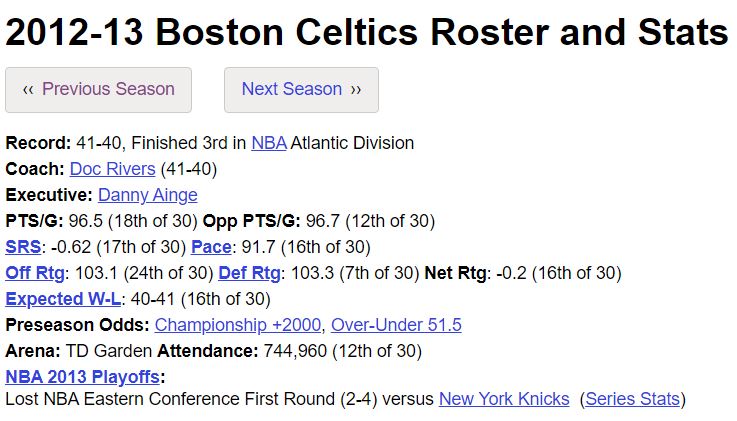Image resolution: width=737 pixels, height=421 pixels.
Task: Click the Record label text
Action: [38, 143]
